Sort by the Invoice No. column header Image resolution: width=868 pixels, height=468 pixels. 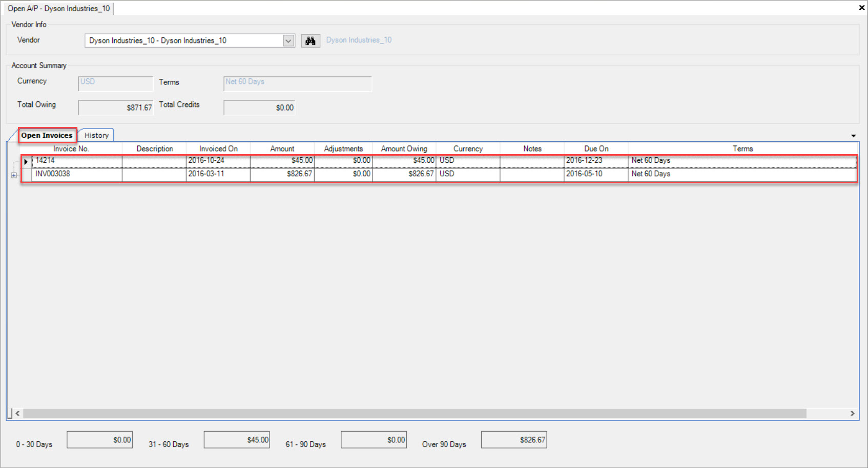pyautogui.click(x=71, y=148)
